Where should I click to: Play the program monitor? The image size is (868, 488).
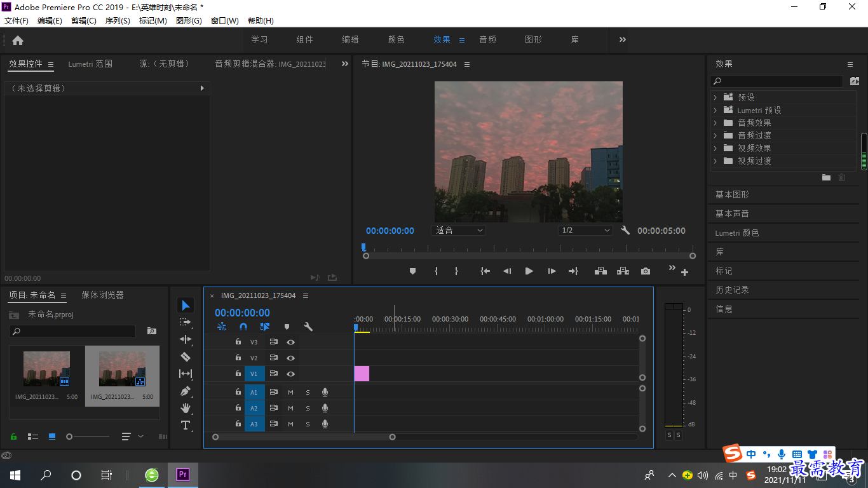[529, 271]
